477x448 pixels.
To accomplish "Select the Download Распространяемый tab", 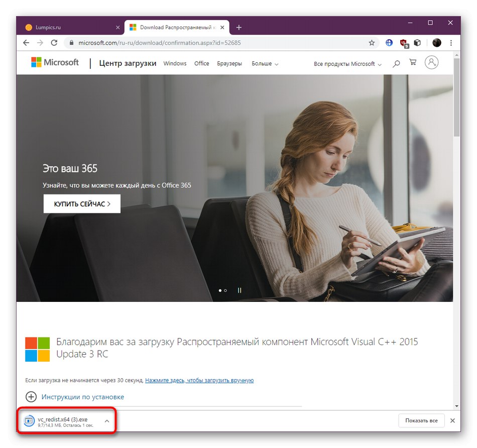I will point(176,28).
